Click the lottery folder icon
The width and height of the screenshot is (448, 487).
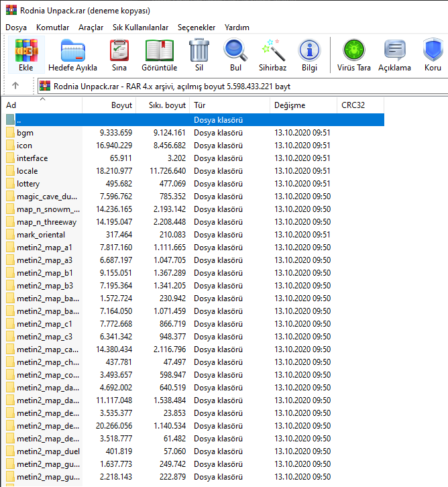tap(10, 184)
